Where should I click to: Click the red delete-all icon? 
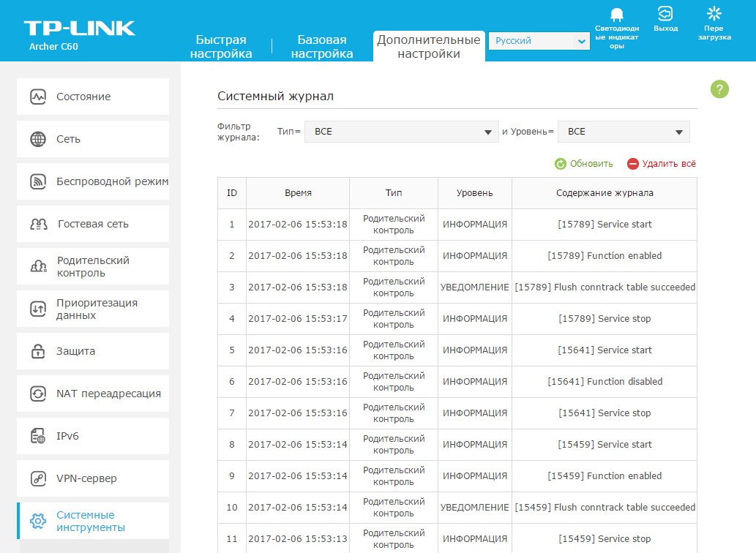pyautogui.click(x=633, y=164)
